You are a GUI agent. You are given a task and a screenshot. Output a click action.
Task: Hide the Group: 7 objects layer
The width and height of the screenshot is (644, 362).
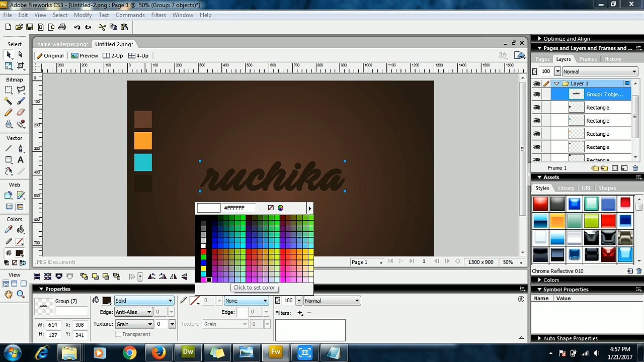click(x=537, y=95)
